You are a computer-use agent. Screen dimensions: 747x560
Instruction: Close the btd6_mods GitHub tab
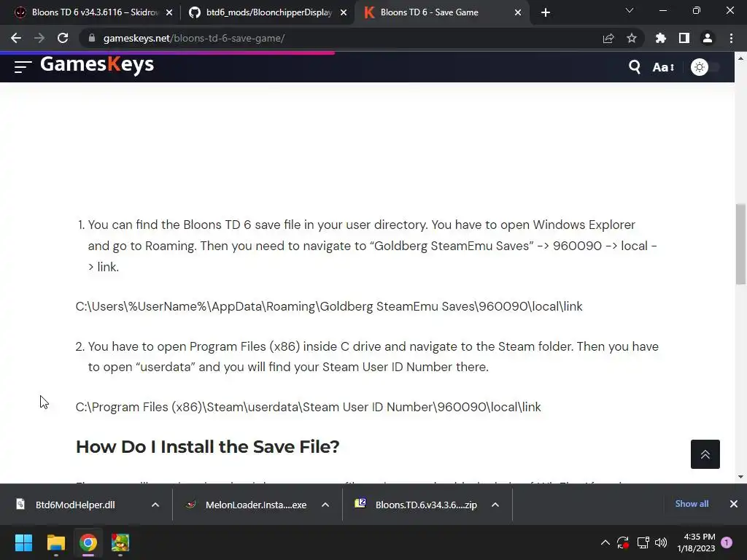tap(344, 12)
